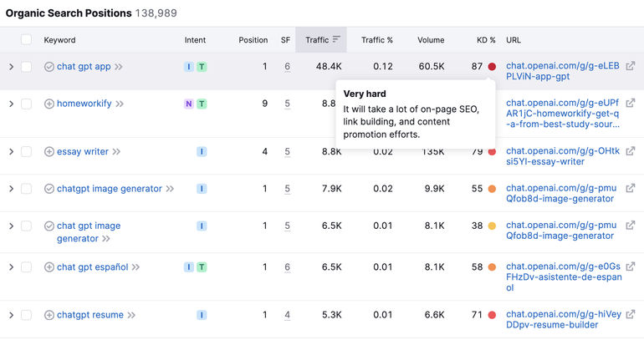Click double-arrow icon after chat gpt app keyword
This screenshot has height=340, width=644.
[119, 67]
